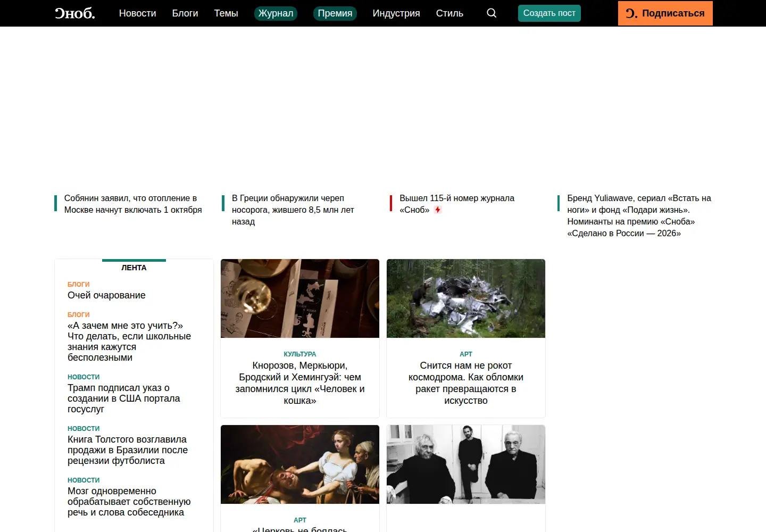The width and height of the screenshot is (766, 532).
Task: Open the Журнал section
Action: coord(276,13)
